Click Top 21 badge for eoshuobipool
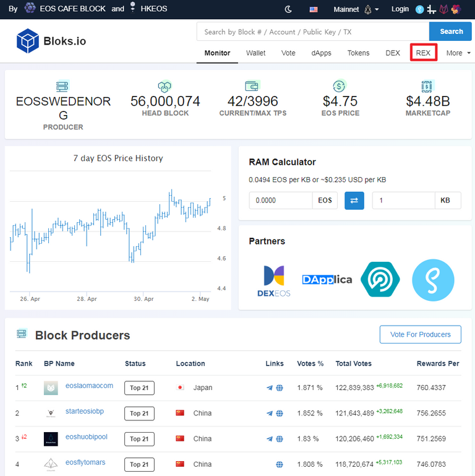475x476 pixels. (x=139, y=439)
